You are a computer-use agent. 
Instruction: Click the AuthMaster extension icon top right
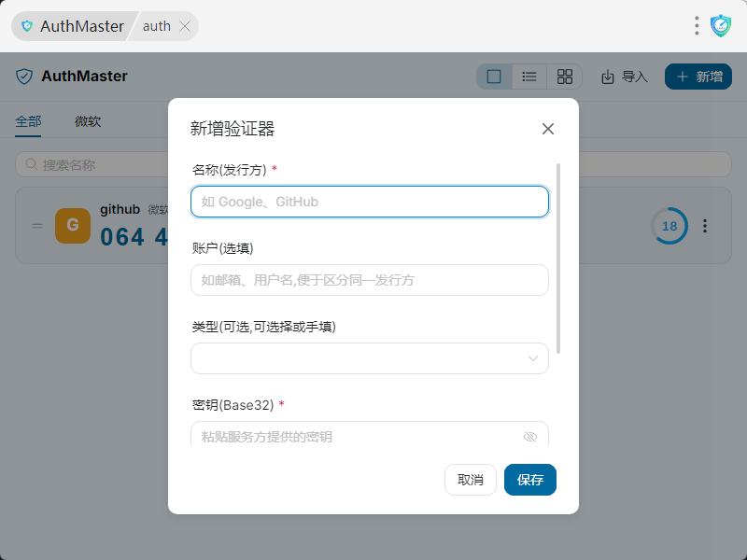pos(721,26)
